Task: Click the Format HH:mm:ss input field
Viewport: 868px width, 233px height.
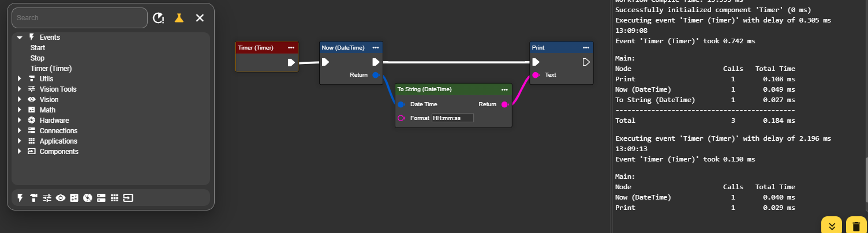Action: point(452,118)
